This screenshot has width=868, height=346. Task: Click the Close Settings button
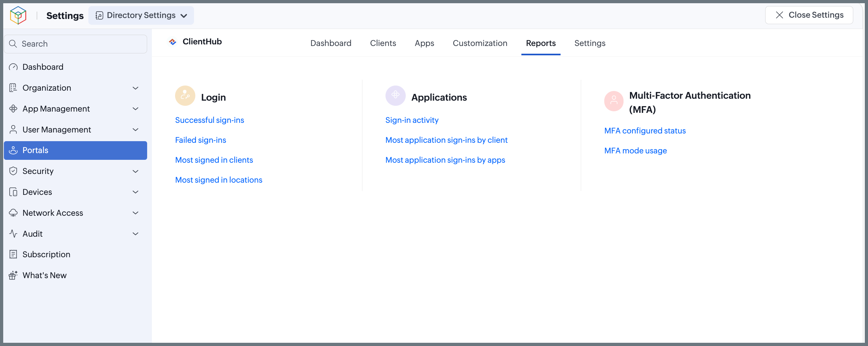(809, 15)
